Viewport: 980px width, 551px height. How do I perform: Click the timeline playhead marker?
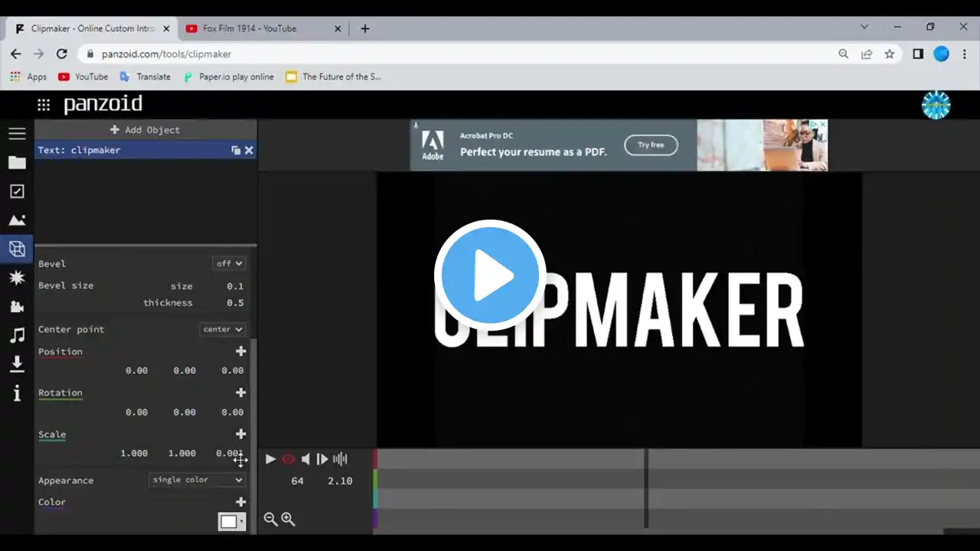(646, 488)
